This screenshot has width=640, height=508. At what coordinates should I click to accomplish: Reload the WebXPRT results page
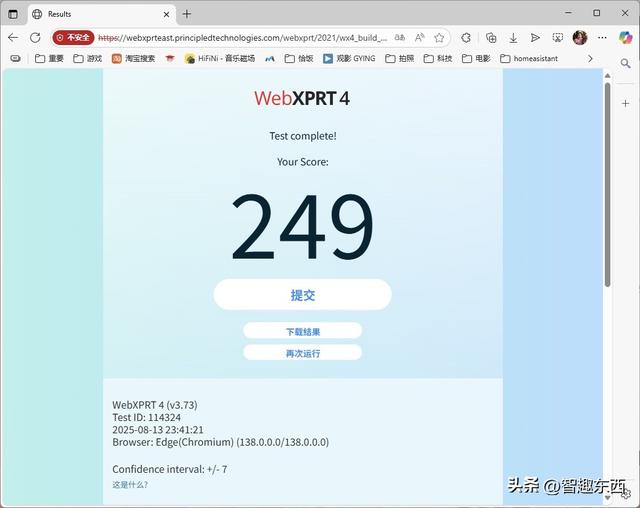pyautogui.click(x=36, y=38)
